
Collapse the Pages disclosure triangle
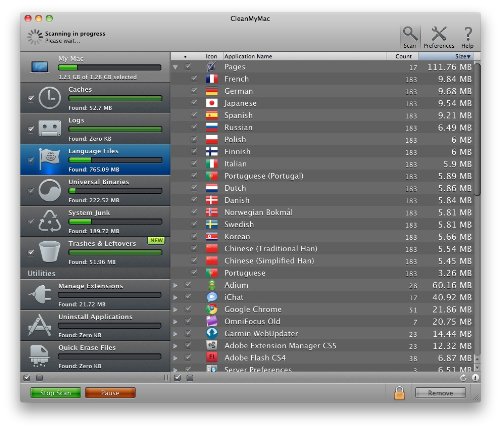175,67
